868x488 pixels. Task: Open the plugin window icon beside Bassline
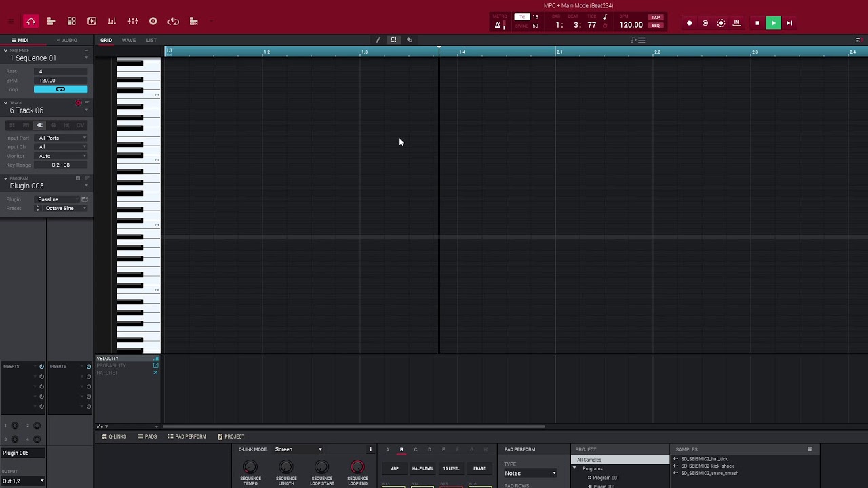85,199
